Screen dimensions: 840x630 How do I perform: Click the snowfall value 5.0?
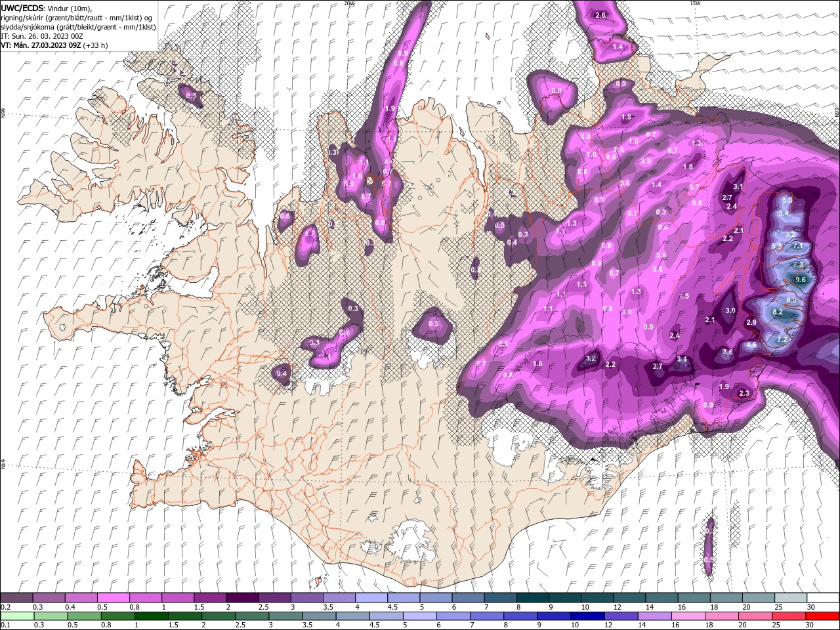coord(788,200)
